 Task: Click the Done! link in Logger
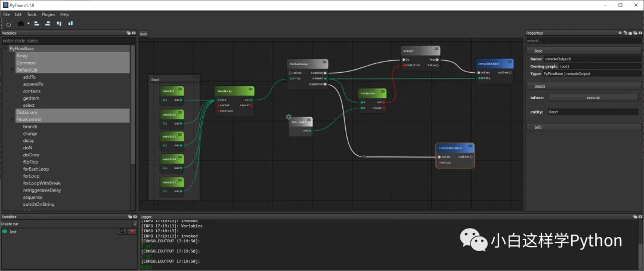[147, 266]
